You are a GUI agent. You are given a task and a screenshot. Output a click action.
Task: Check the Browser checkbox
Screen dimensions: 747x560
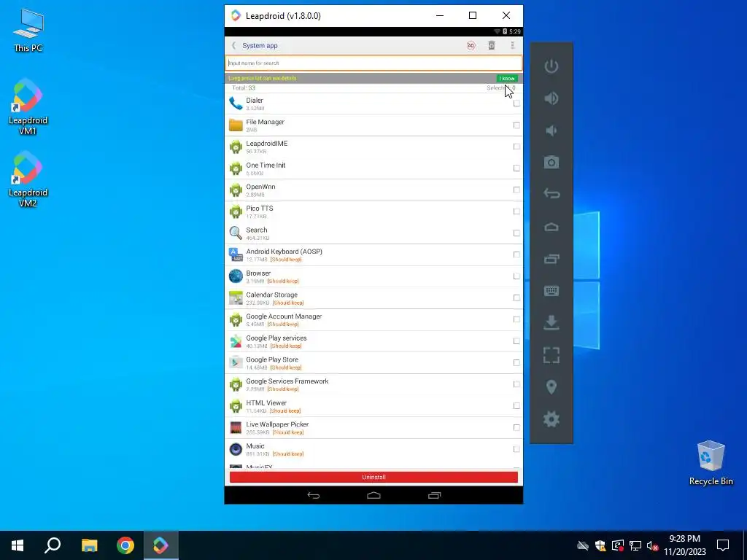[x=516, y=276]
